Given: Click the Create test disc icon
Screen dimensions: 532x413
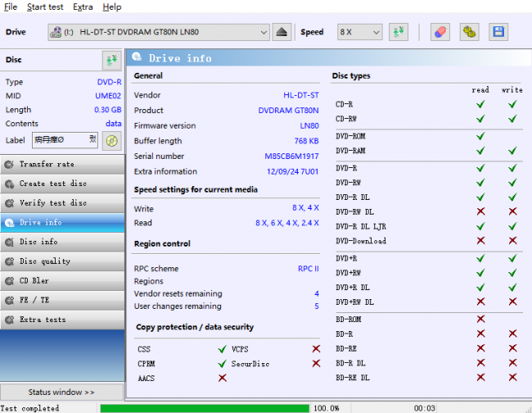Looking at the screenshot, I should [x=9, y=184].
